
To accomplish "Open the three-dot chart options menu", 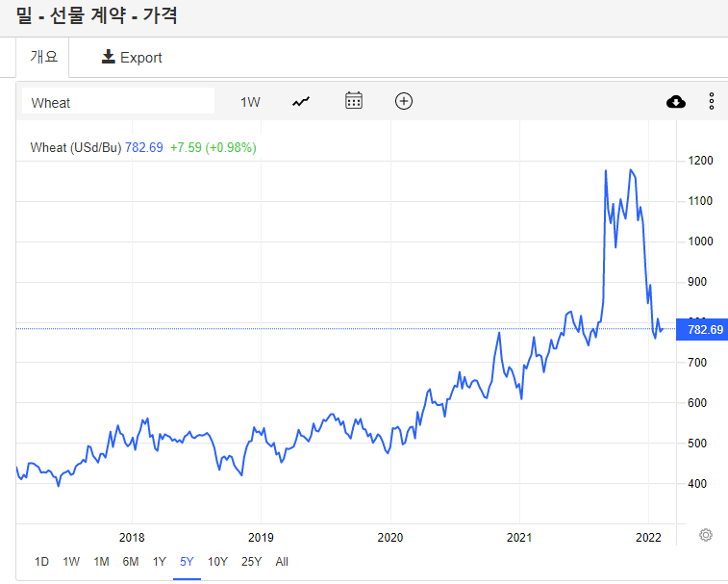I will click(x=712, y=101).
